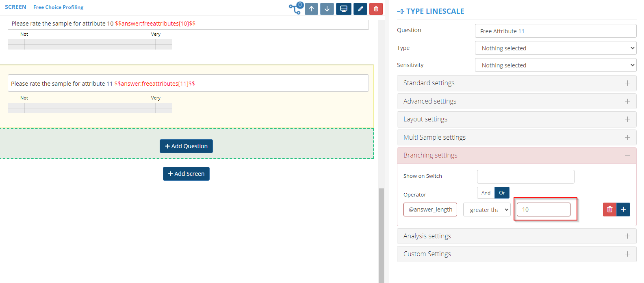The image size is (644, 283).
Task: Click the Show on Switch input field
Action: point(525,177)
